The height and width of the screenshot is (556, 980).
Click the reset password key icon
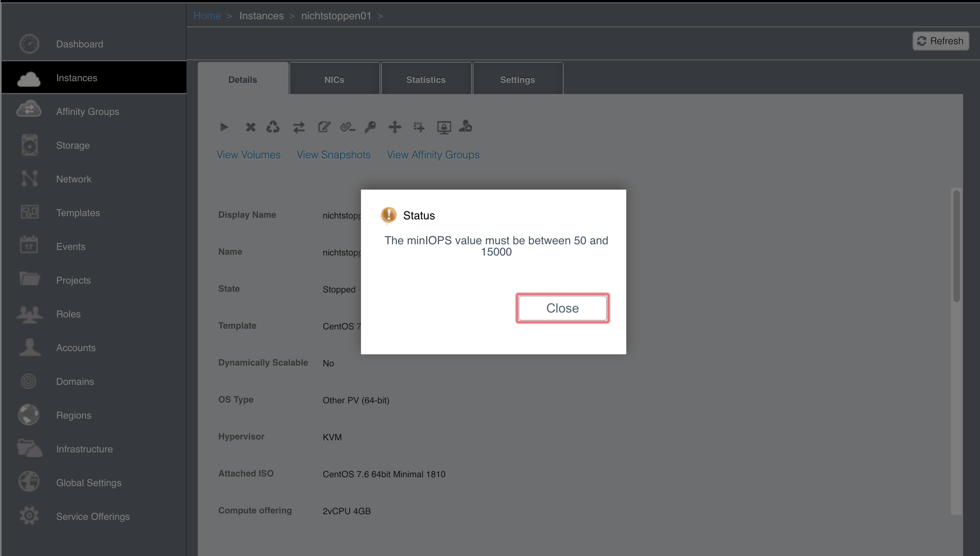pyautogui.click(x=370, y=127)
